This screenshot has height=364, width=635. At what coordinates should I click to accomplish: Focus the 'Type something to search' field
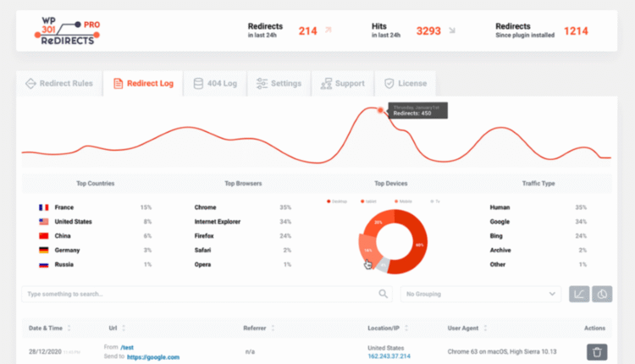207,294
